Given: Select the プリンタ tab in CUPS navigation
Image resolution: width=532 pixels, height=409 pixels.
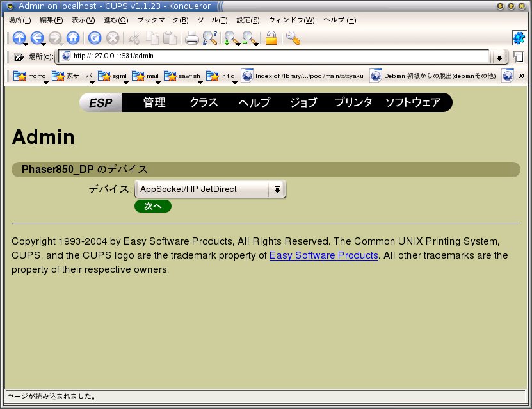Looking at the screenshot, I should point(353,102).
